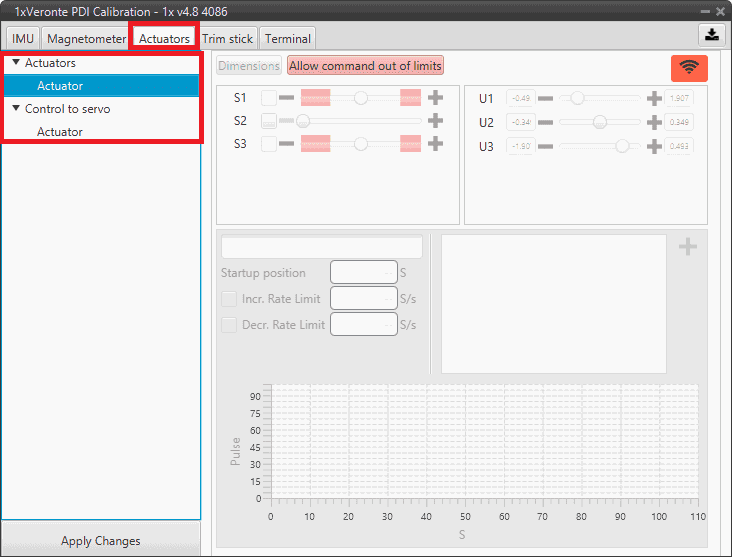Image resolution: width=732 pixels, height=557 pixels.
Task: Click Allow command out of limits button
Action: pyautogui.click(x=365, y=66)
